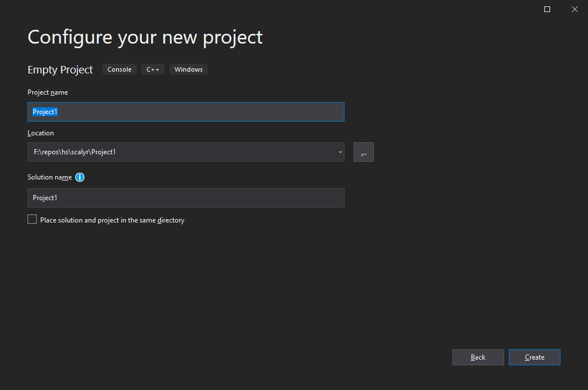Click the Console tag

point(119,69)
